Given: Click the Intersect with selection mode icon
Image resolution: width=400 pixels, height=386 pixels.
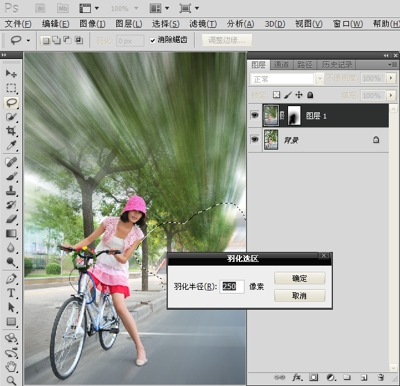Looking at the screenshot, I should pyautogui.click(x=78, y=40).
